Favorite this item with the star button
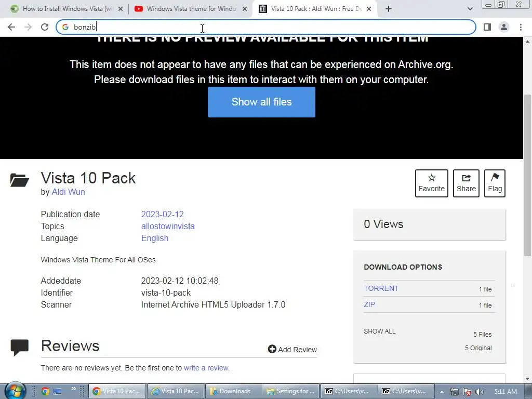 [x=432, y=183]
